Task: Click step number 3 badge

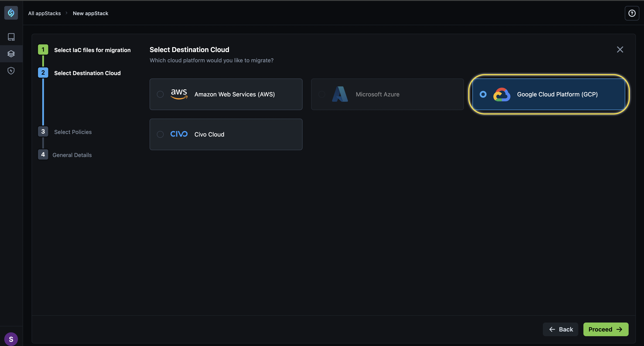Action: [43, 131]
